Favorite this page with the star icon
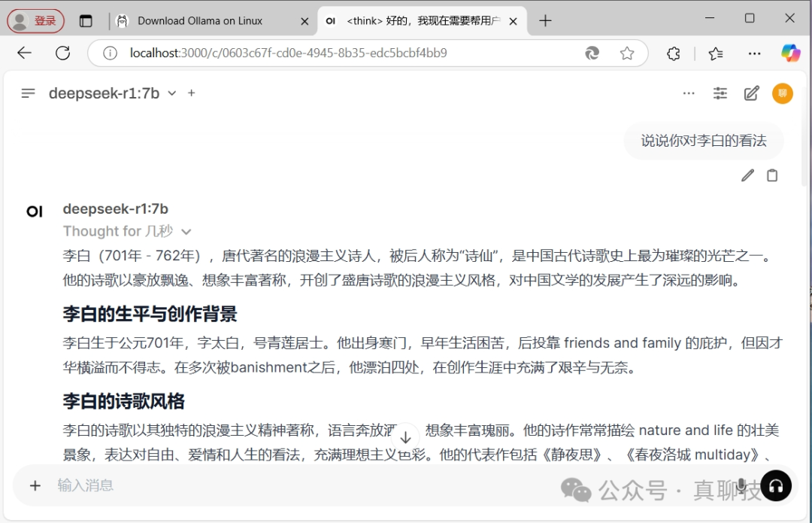812x523 pixels. tap(626, 53)
